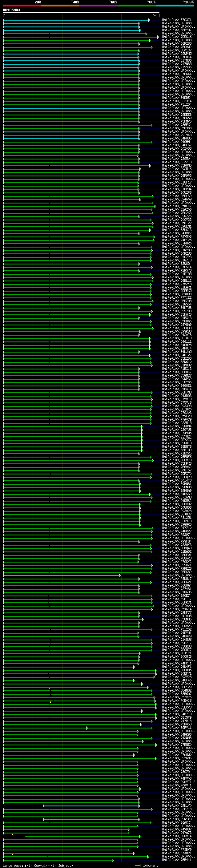Select hit UniRef100_Q02053
Image resolution: width=197 pixels, height=868 pixels.
[177, 148]
